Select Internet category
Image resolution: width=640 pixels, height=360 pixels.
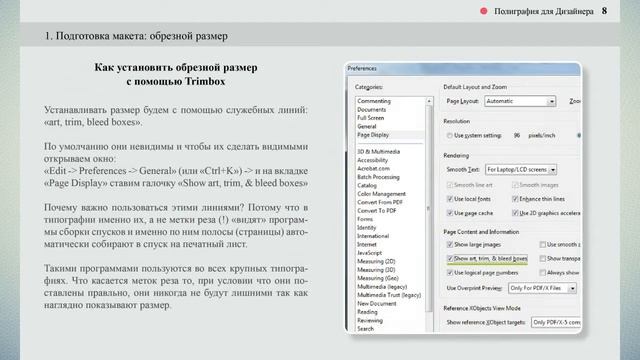point(367,244)
